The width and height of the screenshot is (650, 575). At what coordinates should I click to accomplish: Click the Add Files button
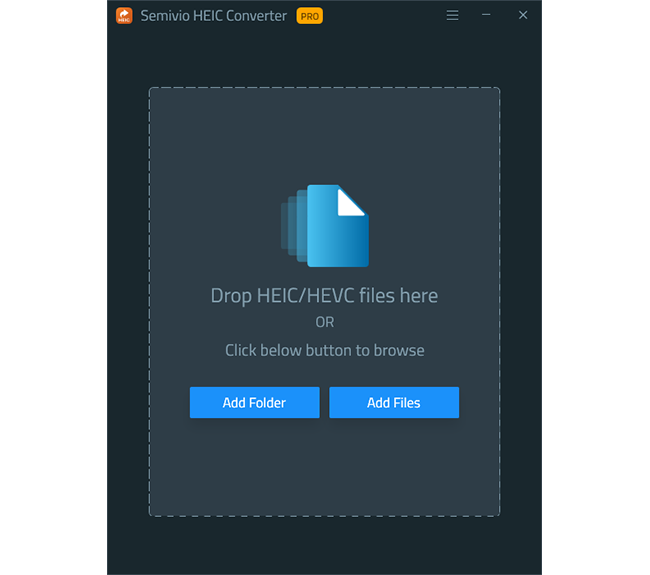pyautogui.click(x=394, y=403)
